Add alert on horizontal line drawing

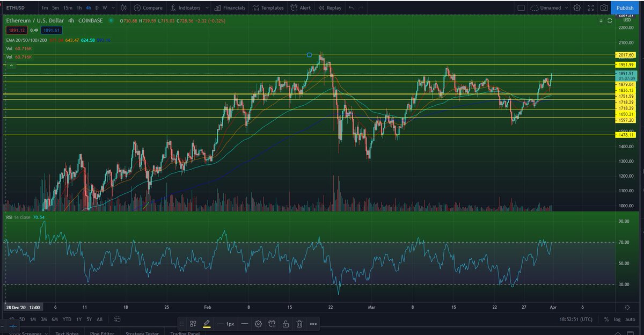pos(272,324)
